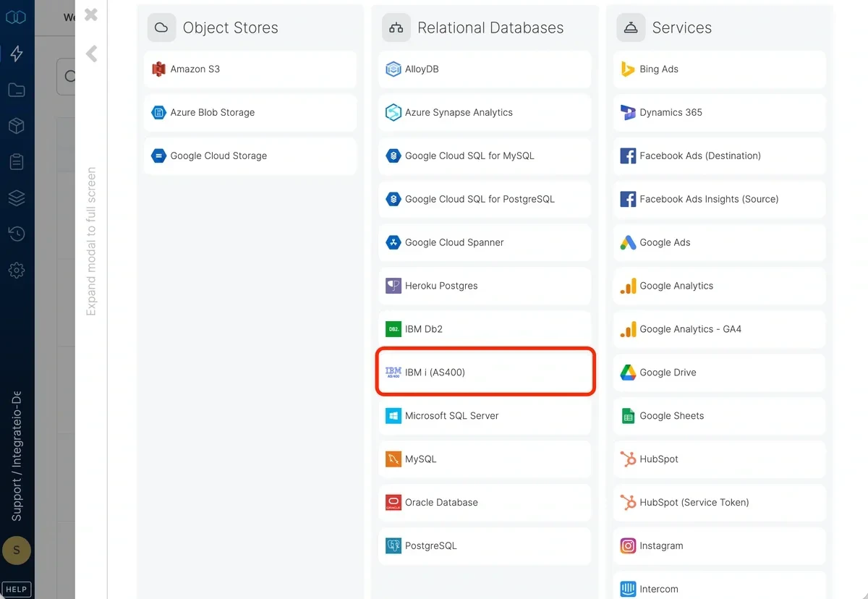The height and width of the screenshot is (599, 868).
Task: Choose Microsoft SQL Server
Action: pyautogui.click(x=485, y=416)
